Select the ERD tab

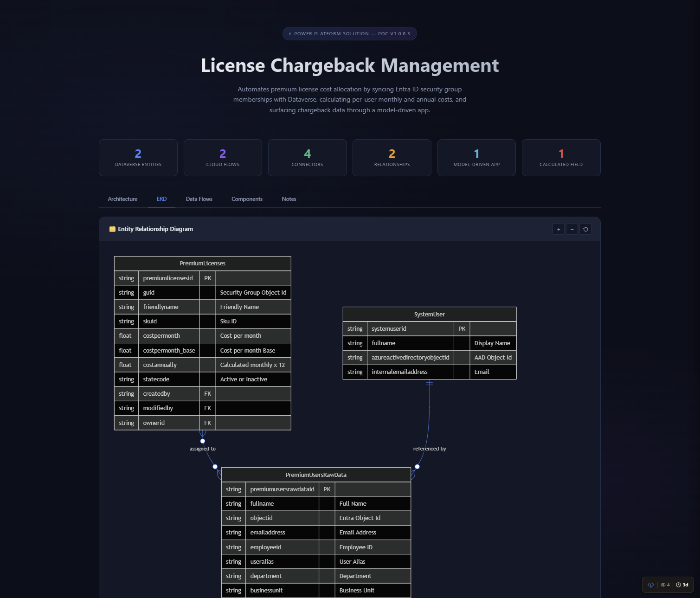(x=161, y=199)
